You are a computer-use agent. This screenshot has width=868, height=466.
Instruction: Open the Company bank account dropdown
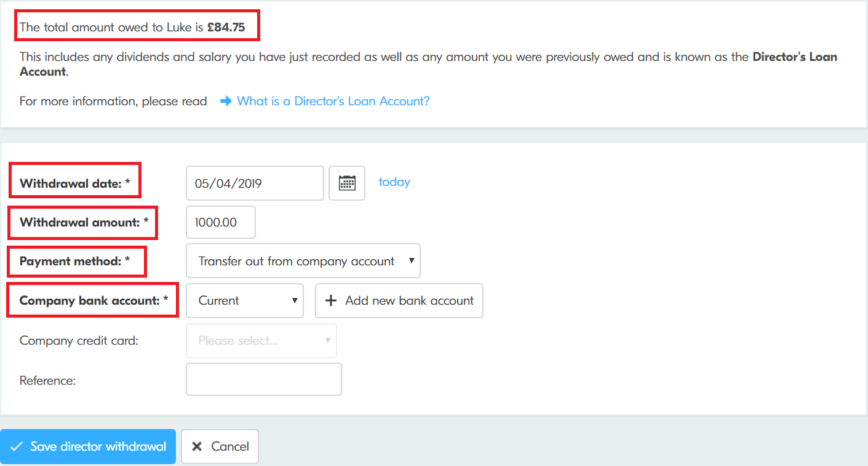[245, 300]
